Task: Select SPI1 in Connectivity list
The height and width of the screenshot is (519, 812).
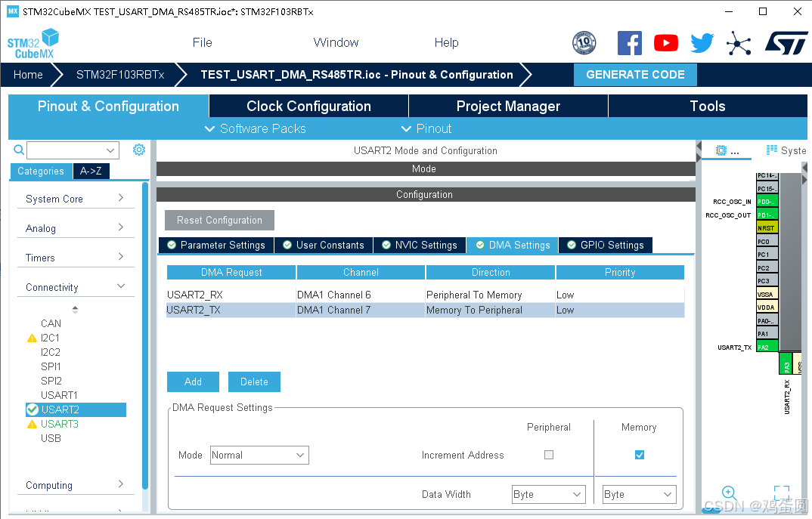Action: (51, 366)
